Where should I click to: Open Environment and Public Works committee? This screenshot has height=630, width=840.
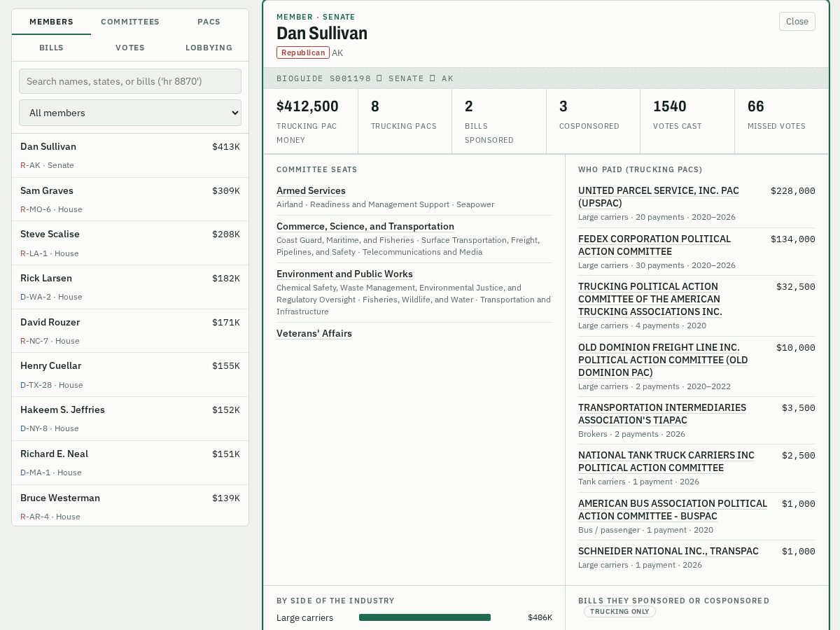point(344,274)
